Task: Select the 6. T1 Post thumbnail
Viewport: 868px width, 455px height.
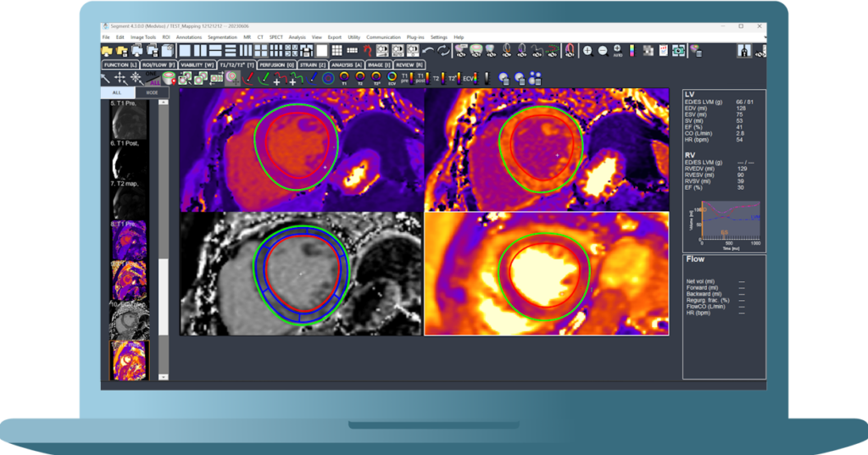Action: pos(129,158)
